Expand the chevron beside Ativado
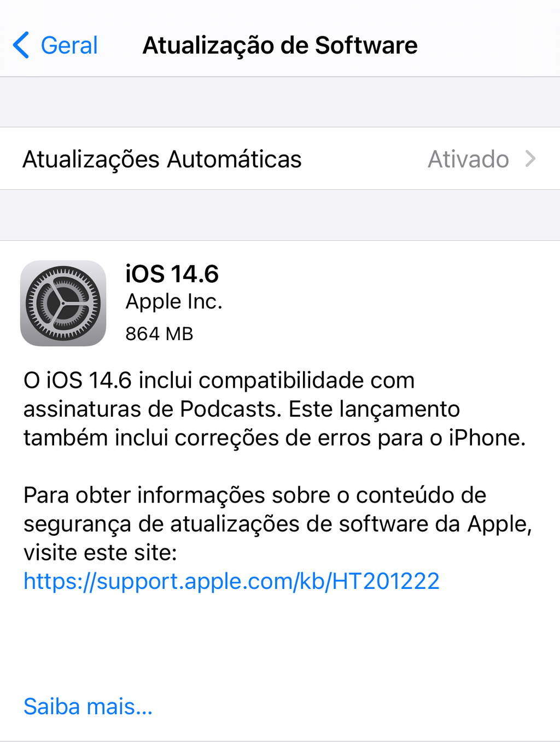The width and height of the screenshot is (560, 742). pos(530,159)
